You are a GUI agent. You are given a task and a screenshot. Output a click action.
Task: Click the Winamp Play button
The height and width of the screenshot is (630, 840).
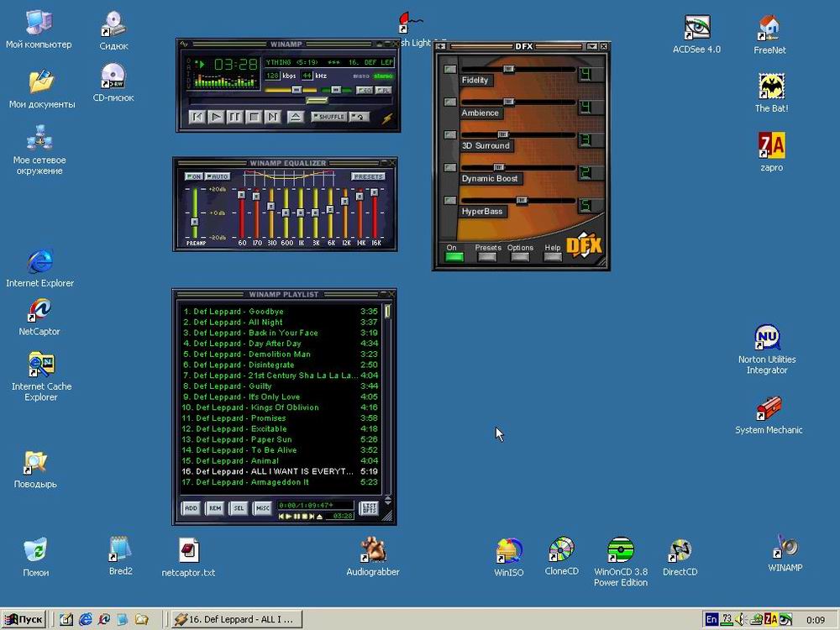(216, 116)
